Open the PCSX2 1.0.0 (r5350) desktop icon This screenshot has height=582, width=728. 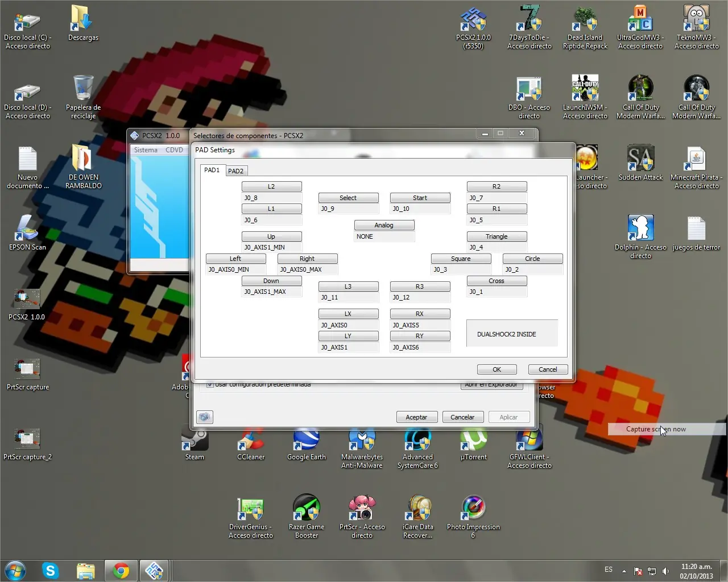click(473, 27)
